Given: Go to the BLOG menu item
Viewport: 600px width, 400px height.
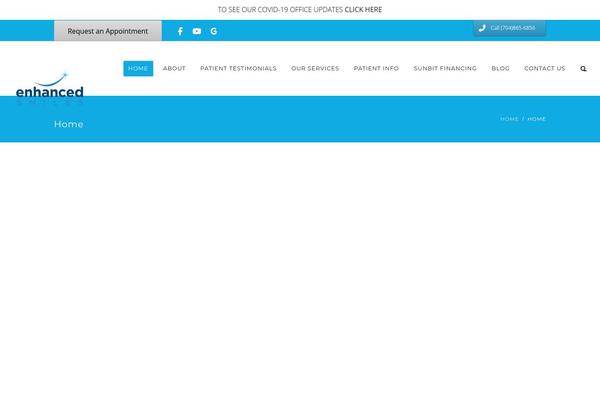Looking at the screenshot, I should click(x=501, y=69).
